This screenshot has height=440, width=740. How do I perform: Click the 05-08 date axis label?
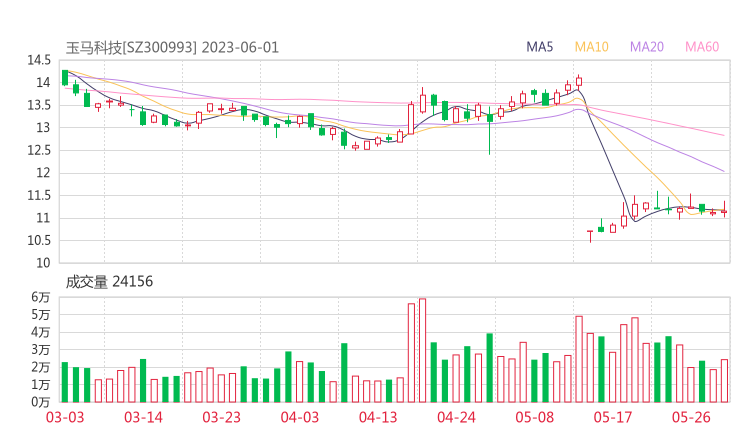535,417
